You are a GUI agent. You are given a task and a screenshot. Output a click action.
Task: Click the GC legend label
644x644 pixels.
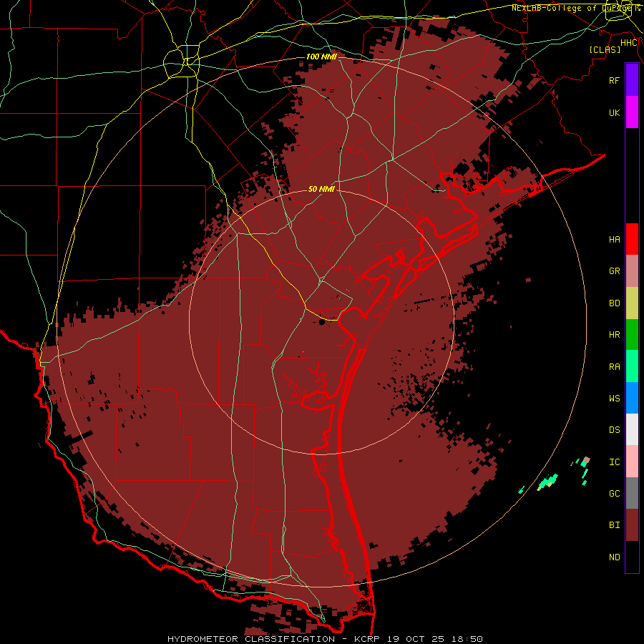614,494
